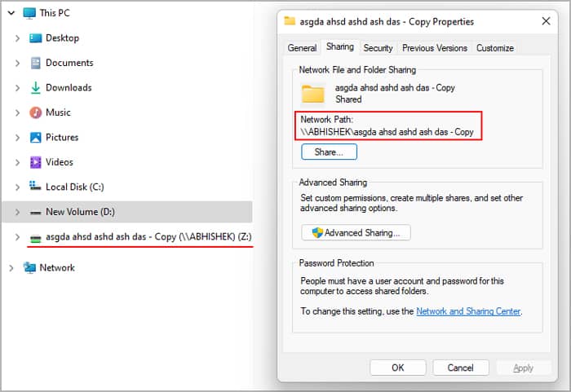This screenshot has height=392, width=571.
Task: Expand the New Volume (D:) node
Action: point(17,212)
